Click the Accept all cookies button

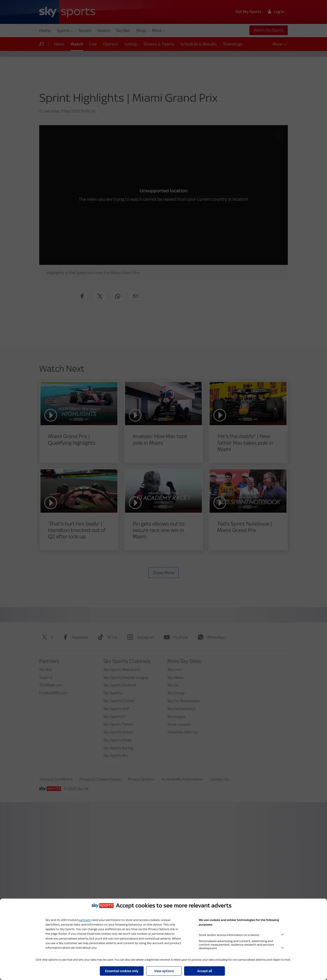point(205,971)
